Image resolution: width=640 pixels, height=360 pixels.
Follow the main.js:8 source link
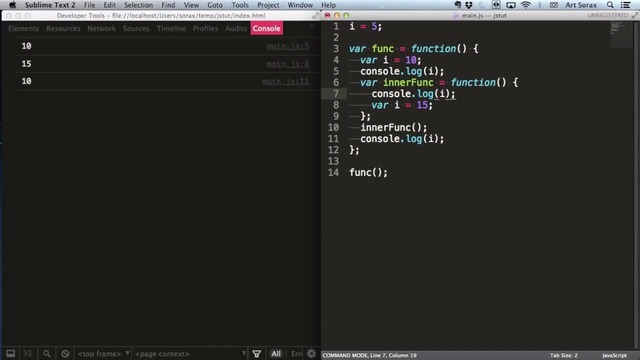[x=288, y=64]
